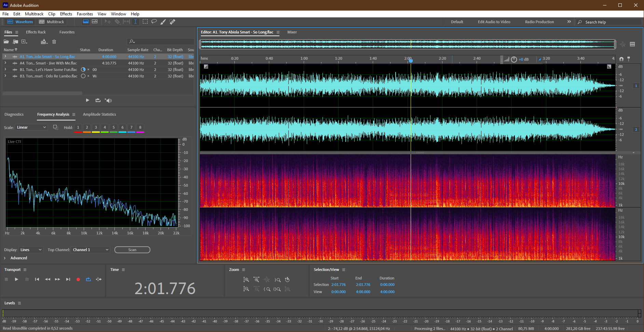The height and width of the screenshot is (332, 644).
Task: Click Move Playhead to Previous
Action: (37, 279)
